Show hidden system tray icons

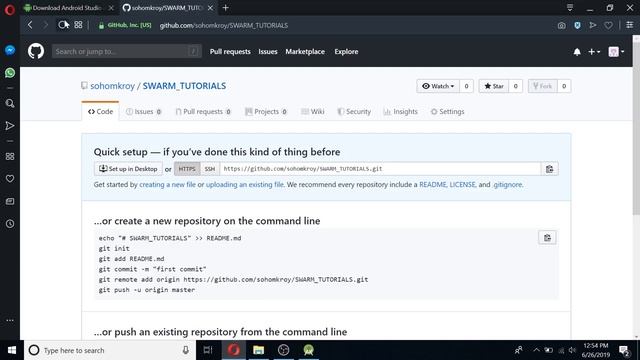tap(536, 350)
